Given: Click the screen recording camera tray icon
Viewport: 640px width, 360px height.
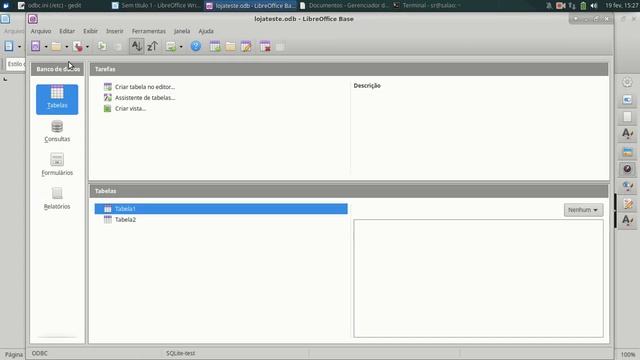Looking at the screenshot, I should point(561,6).
